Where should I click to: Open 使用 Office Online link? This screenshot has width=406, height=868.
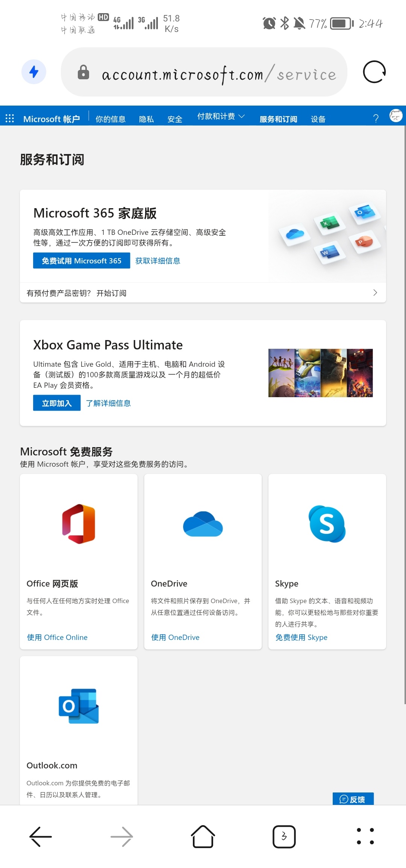[x=57, y=637]
